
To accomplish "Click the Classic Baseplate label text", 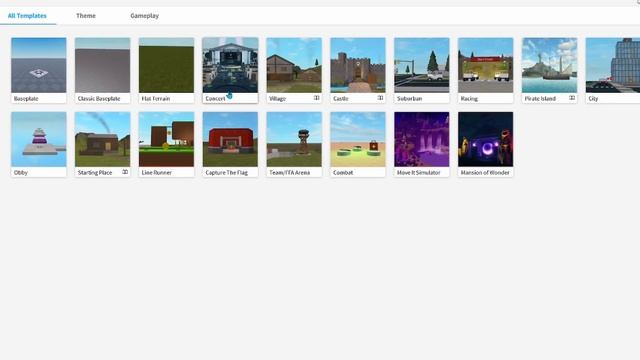I will click(99, 99).
